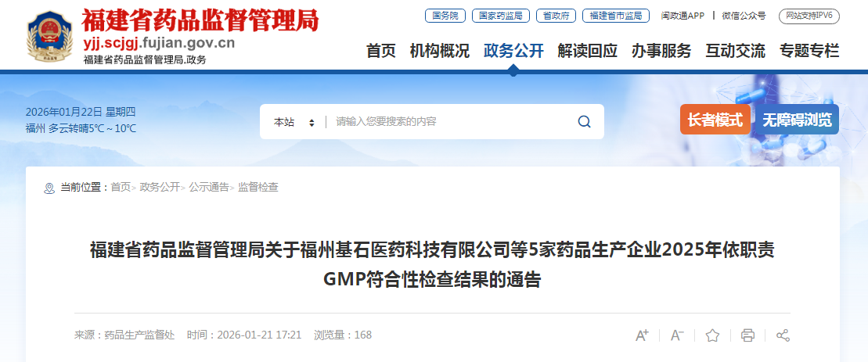This screenshot has height=362, width=868.
Task: Click the national emblem site logo
Action: tap(50, 38)
